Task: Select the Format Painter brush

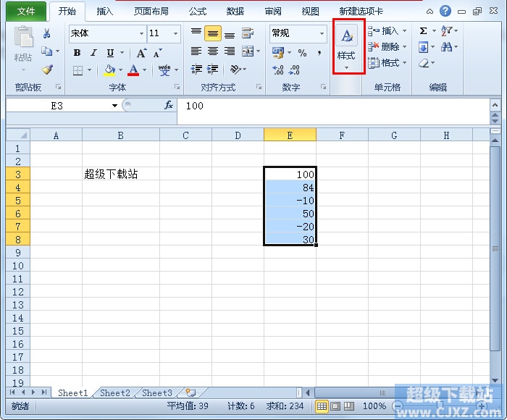Action: 48,70
